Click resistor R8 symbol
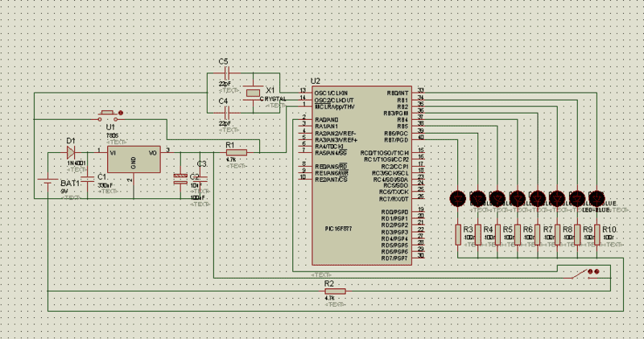This screenshot has width=644, height=339. [x=557, y=235]
